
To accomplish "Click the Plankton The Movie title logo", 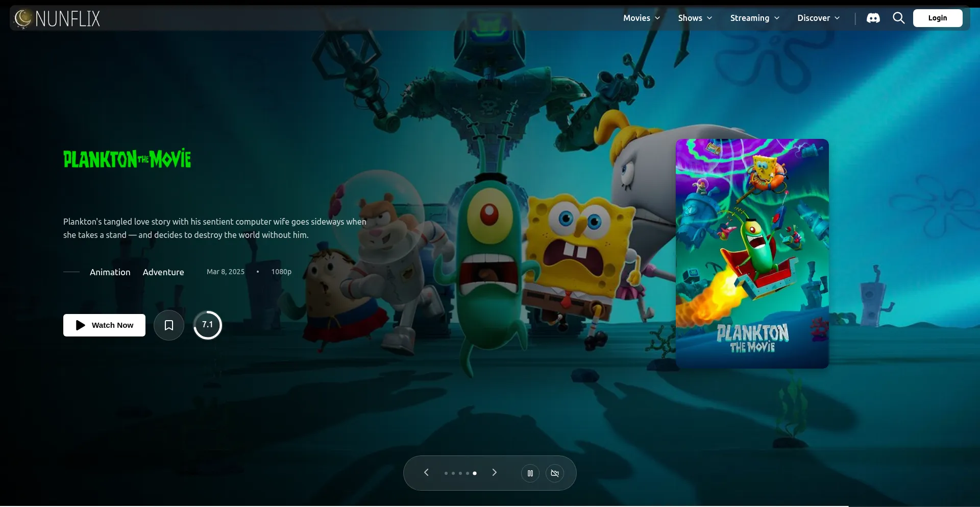I will point(127,159).
